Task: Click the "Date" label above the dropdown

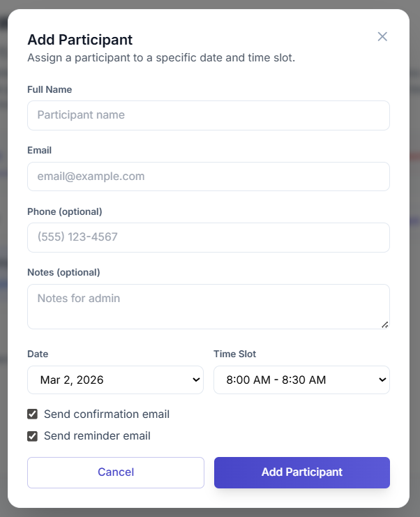Action: click(x=38, y=354)
